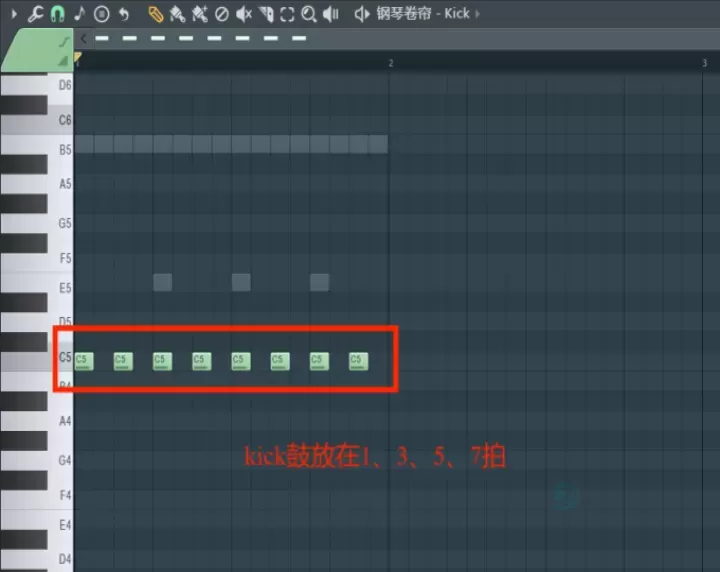Viewport: 720px width, 572px height.
Task: Select the sixth C5 kick note
Action: click(280, 361)
